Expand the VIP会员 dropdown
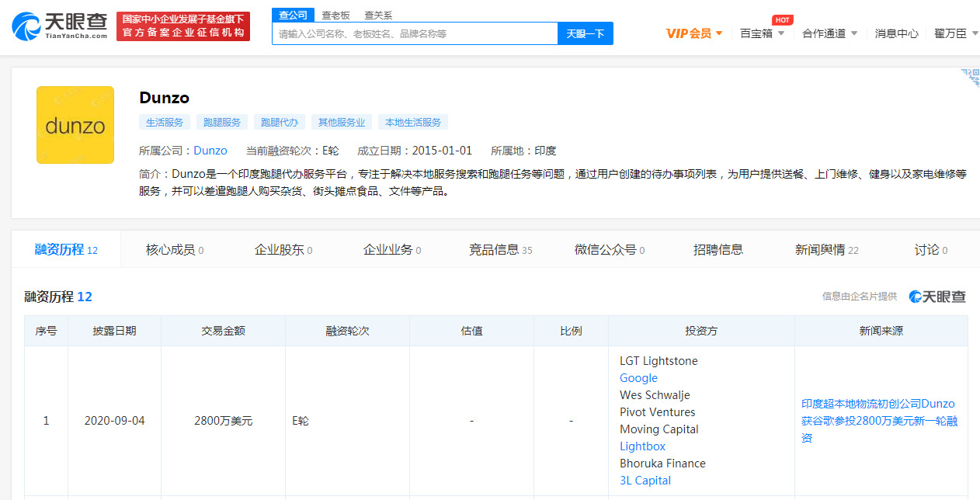Viewport: 980px width, 500px height. pyautogui.click(x=694, y=33)
